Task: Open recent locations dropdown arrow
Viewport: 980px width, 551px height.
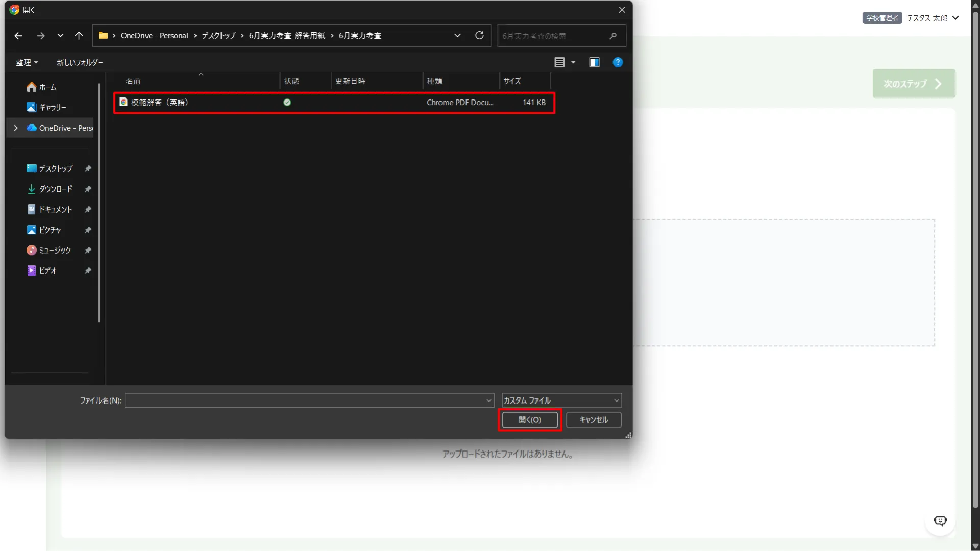Action: 60,36
